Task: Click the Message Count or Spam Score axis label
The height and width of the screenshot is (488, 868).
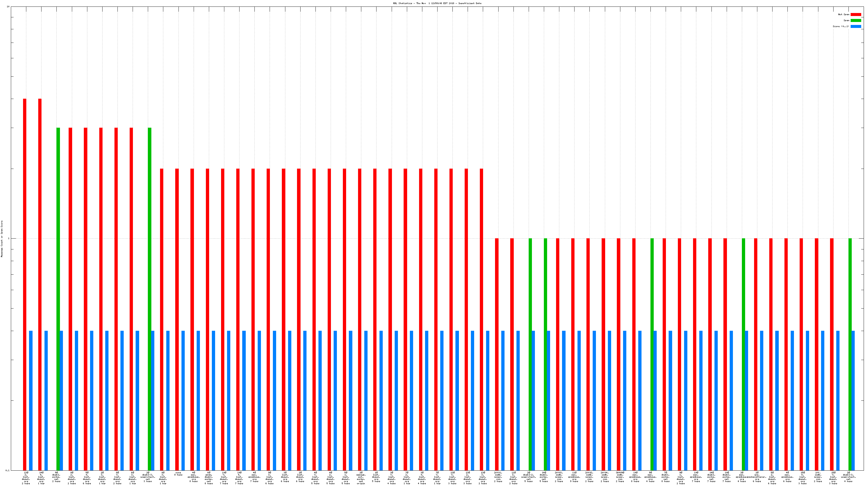Action: (x=2, y=239)
